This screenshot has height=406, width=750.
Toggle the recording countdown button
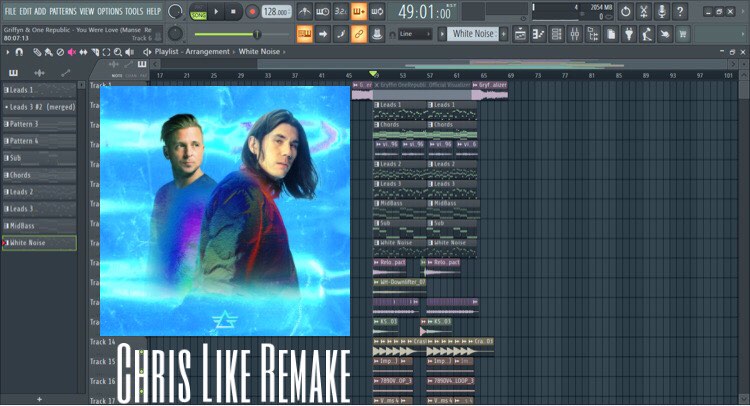coord(341,11)
